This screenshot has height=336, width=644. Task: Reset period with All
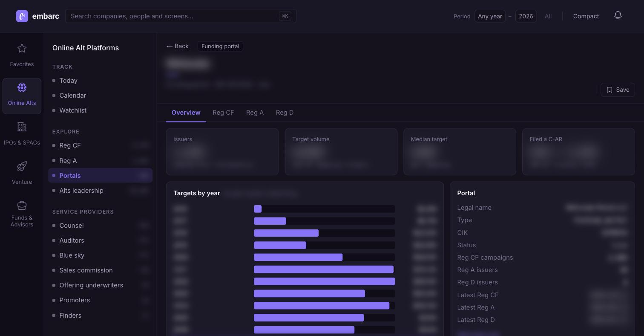pos(548,16)
